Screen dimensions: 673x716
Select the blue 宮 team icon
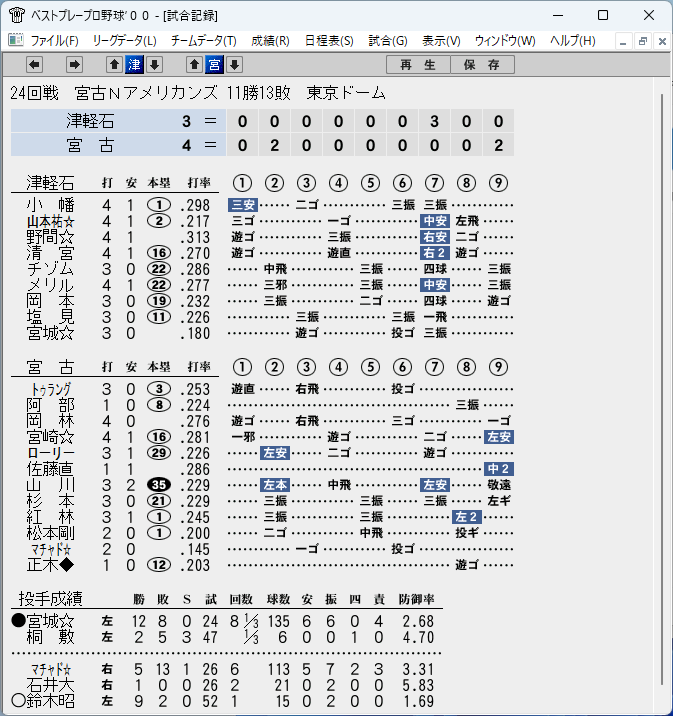pyautogui.click(x=215, y=65)
